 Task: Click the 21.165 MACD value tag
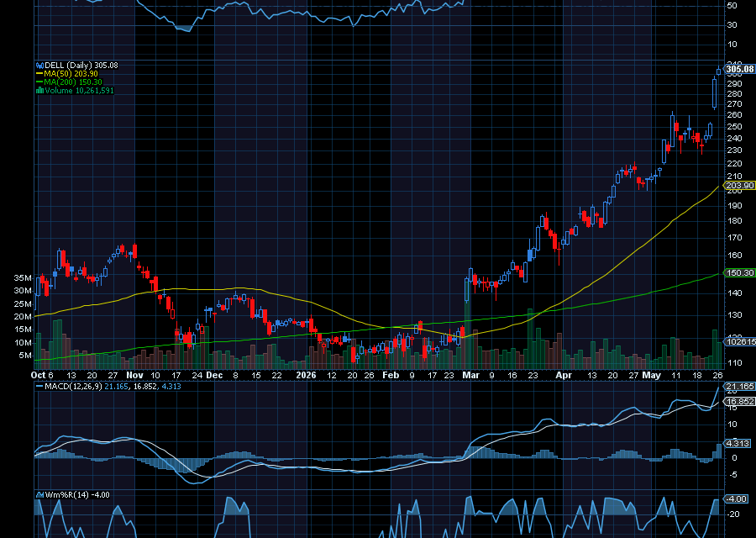point(739,386)
